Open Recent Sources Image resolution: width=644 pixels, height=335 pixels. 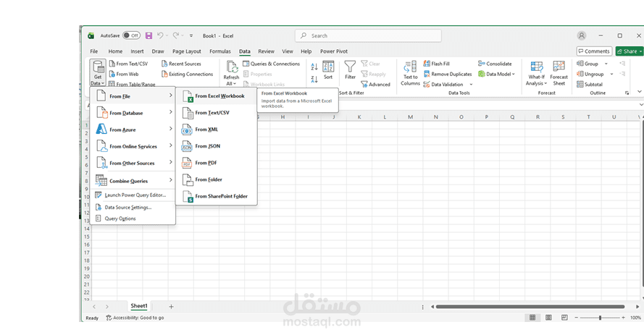(x=182, y=64)
